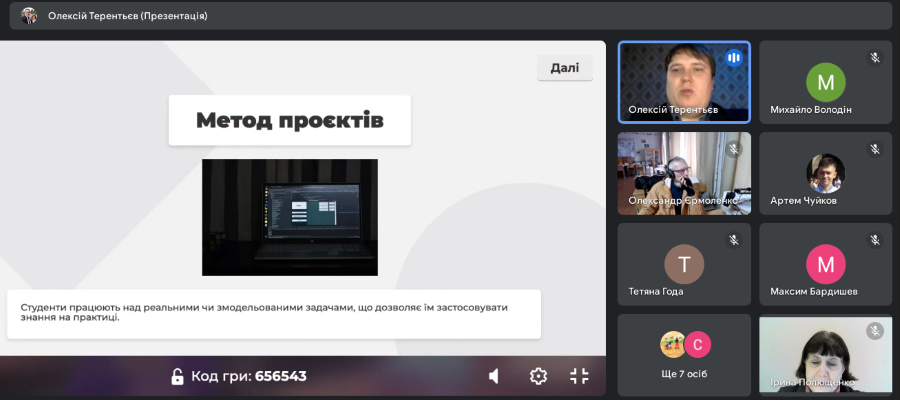
Task: Click the speaking indicator on Олексій Терентьєв's tile
Action: 734,58
